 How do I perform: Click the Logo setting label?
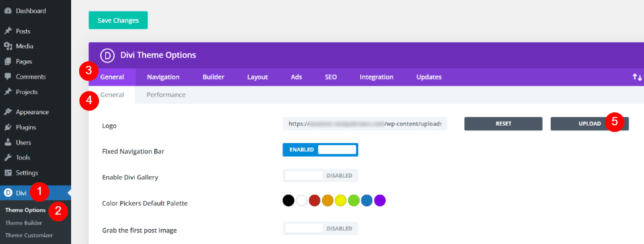[x=109, y=126]
